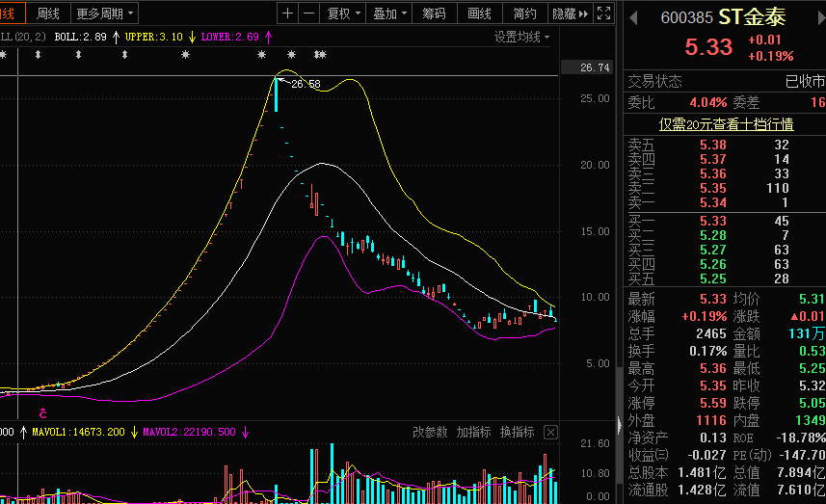This screenshot has height=504, width=826.
Task: Click 净资产 value 0.13
Action: [713, 438]
